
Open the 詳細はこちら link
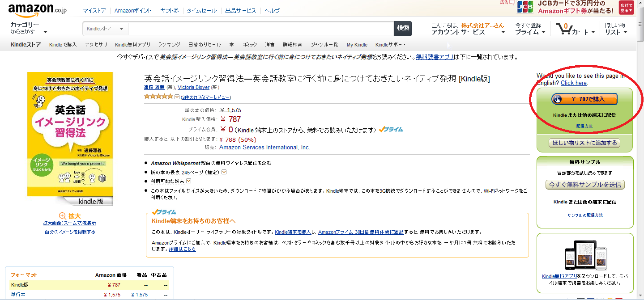click(182, 249)
